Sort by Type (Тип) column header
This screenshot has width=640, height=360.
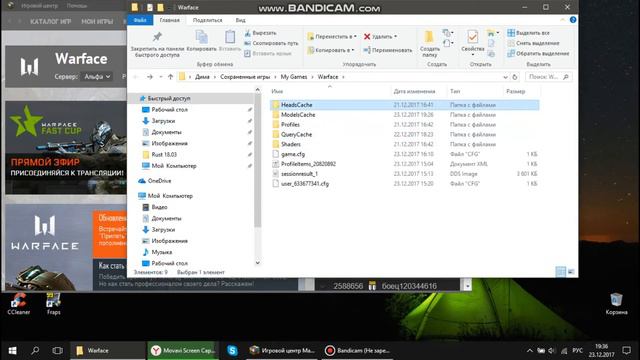click(x=455, y=91)
